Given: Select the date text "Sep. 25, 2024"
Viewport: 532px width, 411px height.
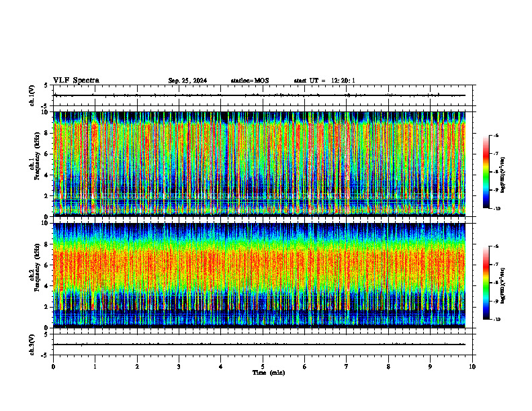Looking at the screenshot, I should [x=187, y=81].
